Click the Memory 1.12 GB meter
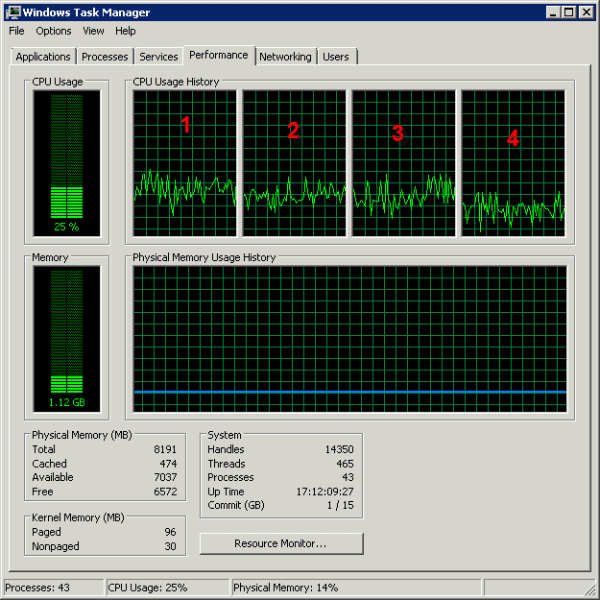The height and width of the screenshot is (600, 600). pyautogui.click(x=67, y=339)
